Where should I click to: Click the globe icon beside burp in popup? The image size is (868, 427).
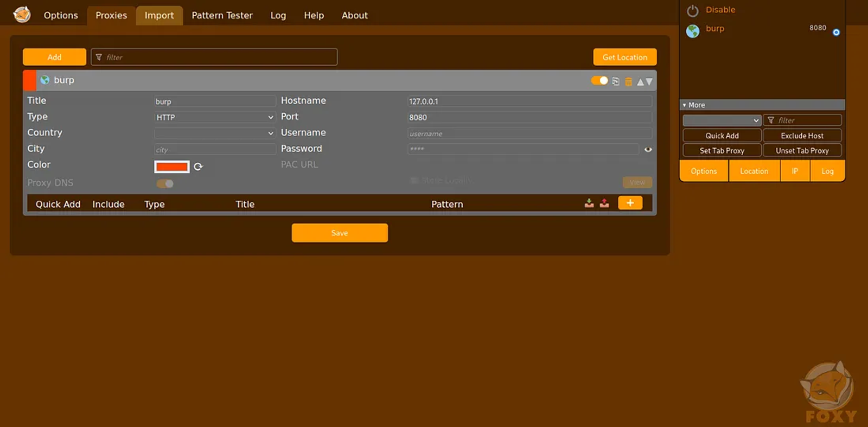[693, 31]
